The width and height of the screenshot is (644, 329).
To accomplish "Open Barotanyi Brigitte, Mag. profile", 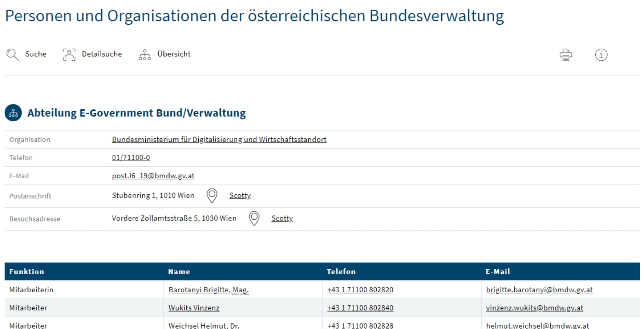I will (209, 290).
